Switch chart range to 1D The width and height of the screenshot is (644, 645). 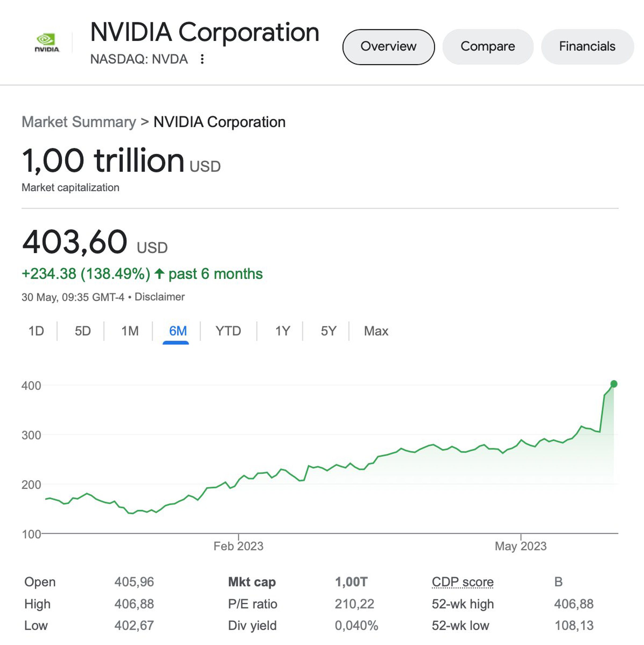click(37, 331)
